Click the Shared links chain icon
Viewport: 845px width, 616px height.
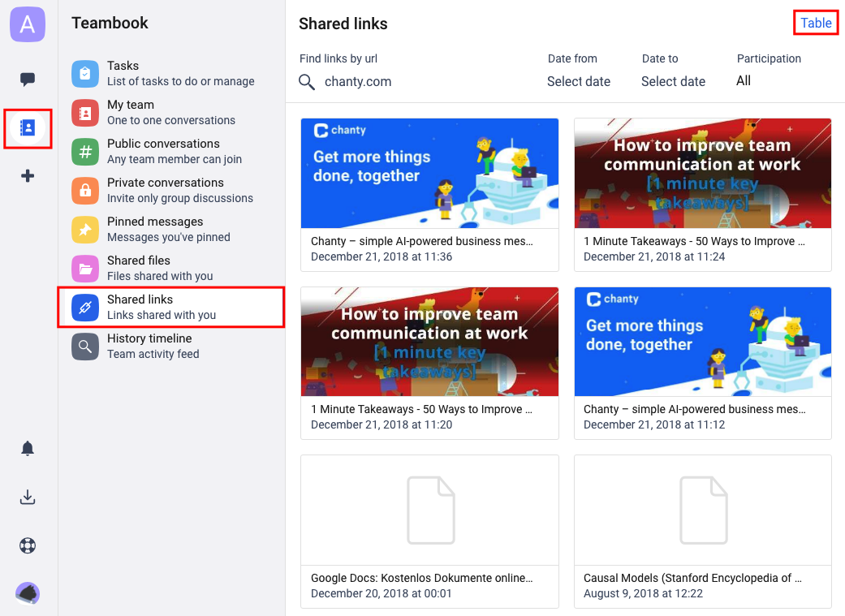[x=85, y=308]
